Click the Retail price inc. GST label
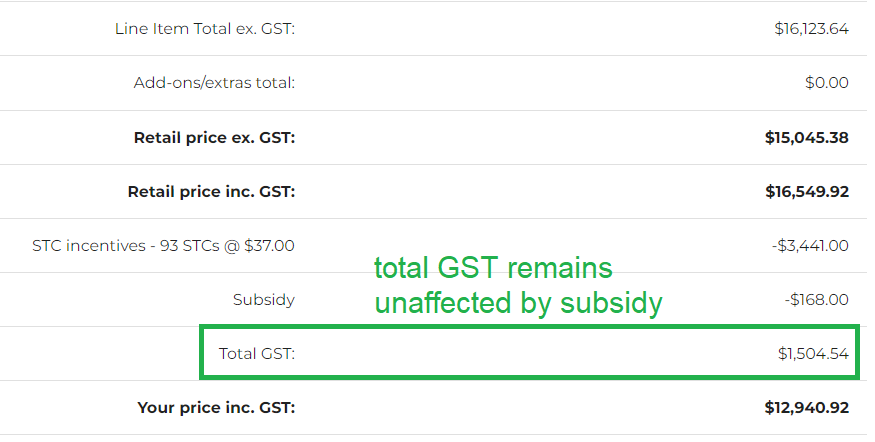Screen dimensions: 875x442 pos(211,191)
